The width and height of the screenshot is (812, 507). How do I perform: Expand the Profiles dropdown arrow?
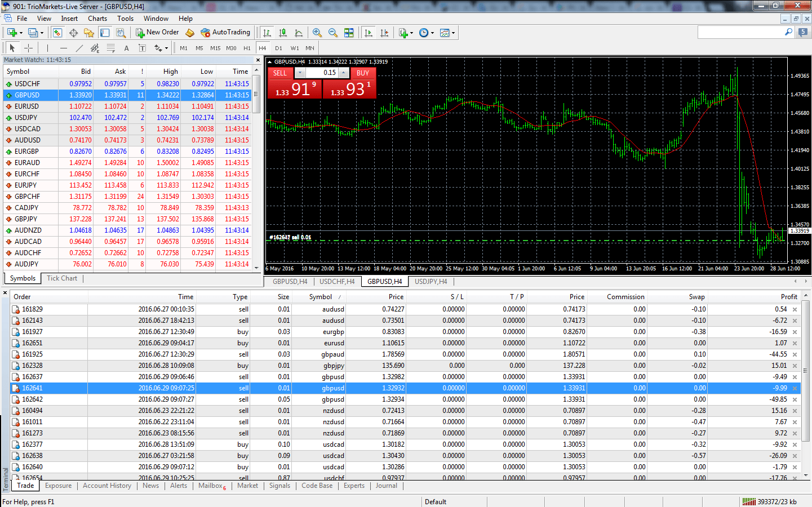(x=42, y=33)
